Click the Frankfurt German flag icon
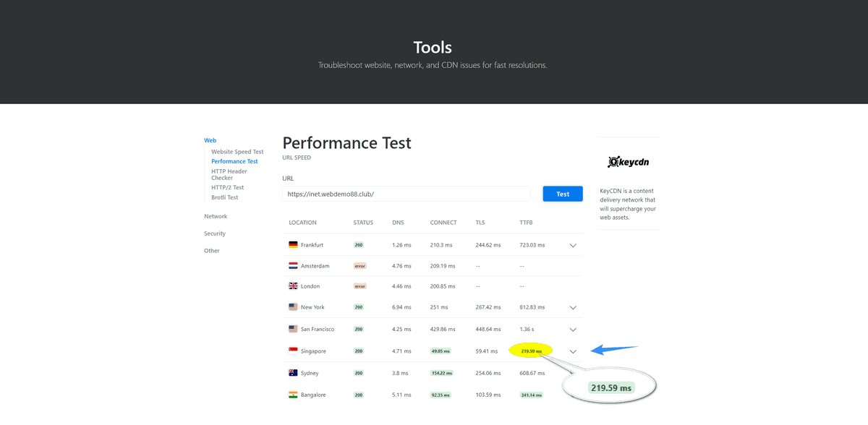 [x=293, y=245]
